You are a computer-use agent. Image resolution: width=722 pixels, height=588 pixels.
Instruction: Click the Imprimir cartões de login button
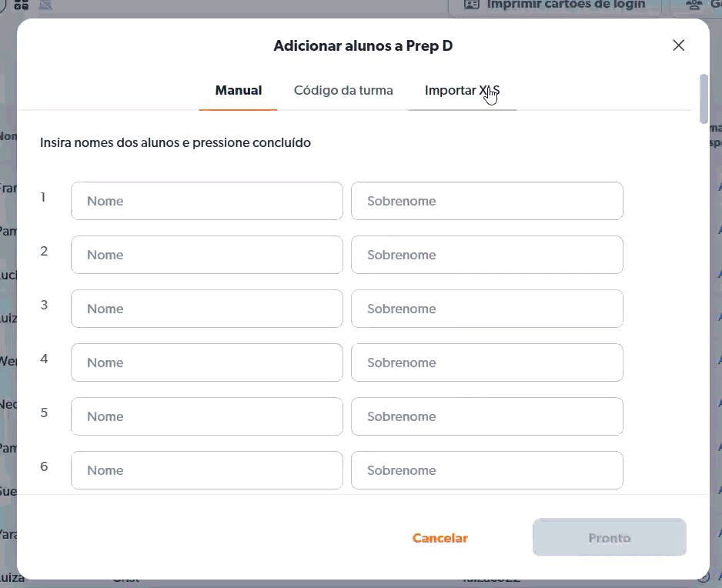pyautogui.click(x=554, y=5)
